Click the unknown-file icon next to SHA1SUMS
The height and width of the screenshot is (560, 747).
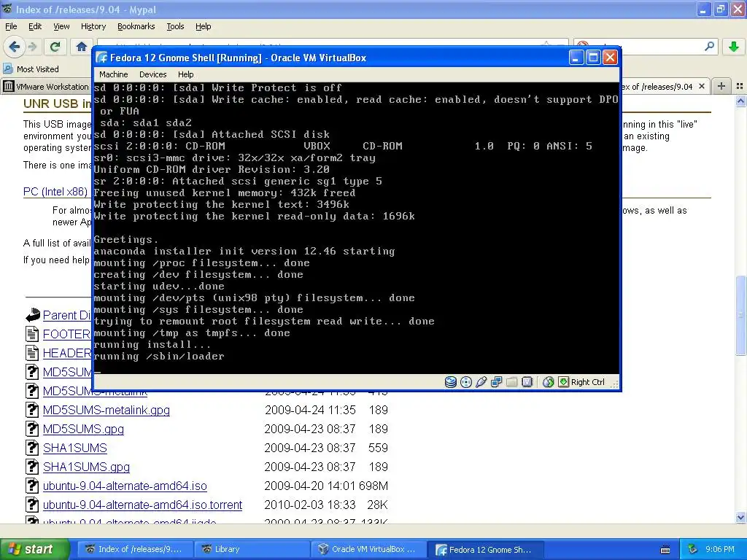tap(32, 448)
